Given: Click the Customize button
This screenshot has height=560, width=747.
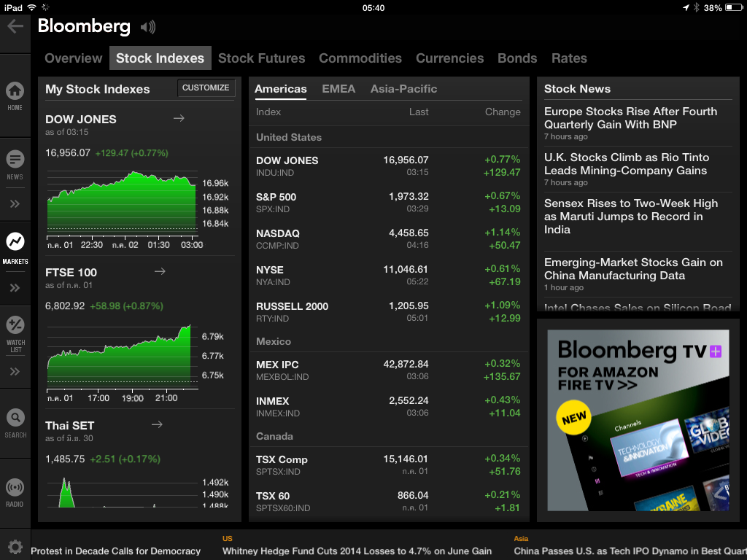Looking at the screenshot, I should click(206, 87).
